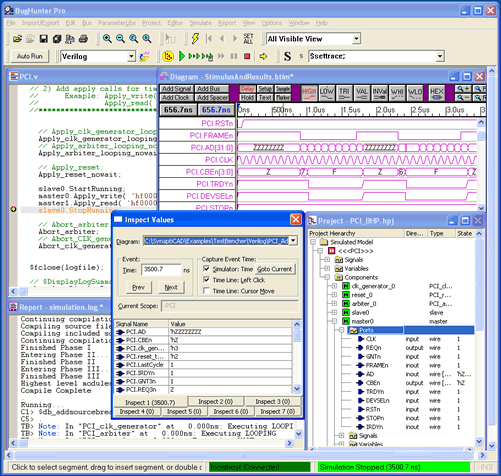
Task: Expand arbiter_0 component node
Action: pyautogui.click(x=334, y=304)
